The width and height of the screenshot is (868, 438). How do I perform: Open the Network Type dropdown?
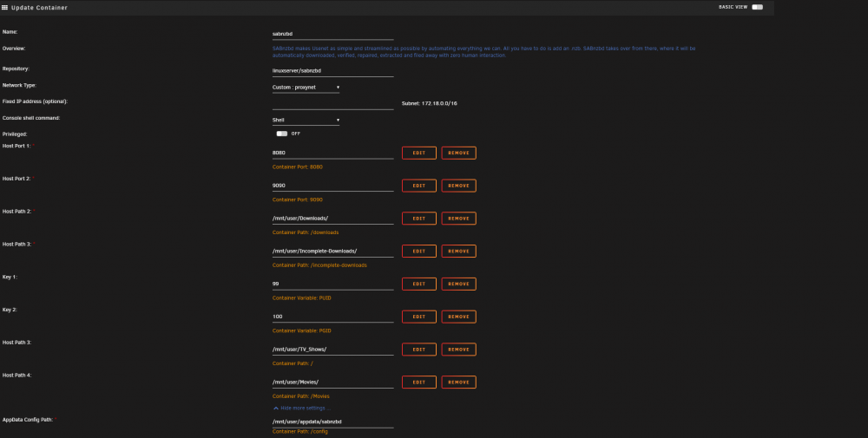coord(306,88)
